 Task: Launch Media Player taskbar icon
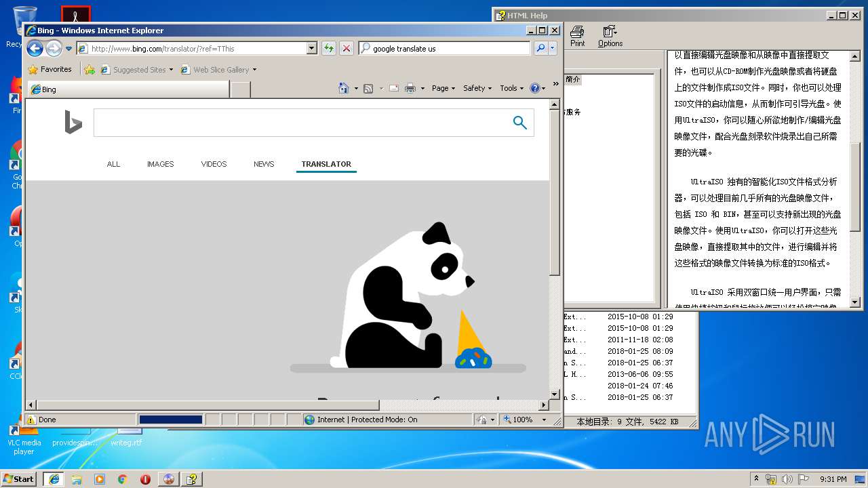coord(100,479)
